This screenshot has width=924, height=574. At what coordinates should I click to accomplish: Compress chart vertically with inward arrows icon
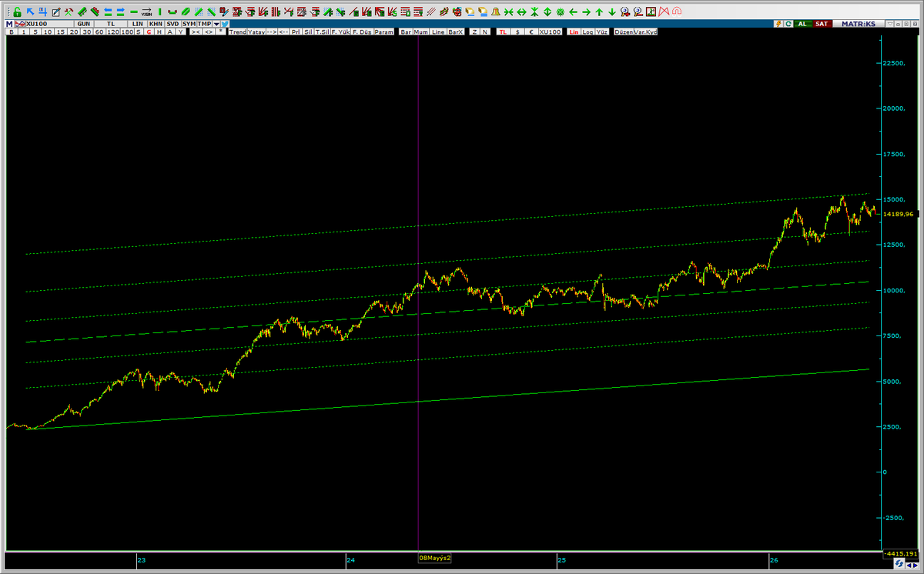[534, 12]
